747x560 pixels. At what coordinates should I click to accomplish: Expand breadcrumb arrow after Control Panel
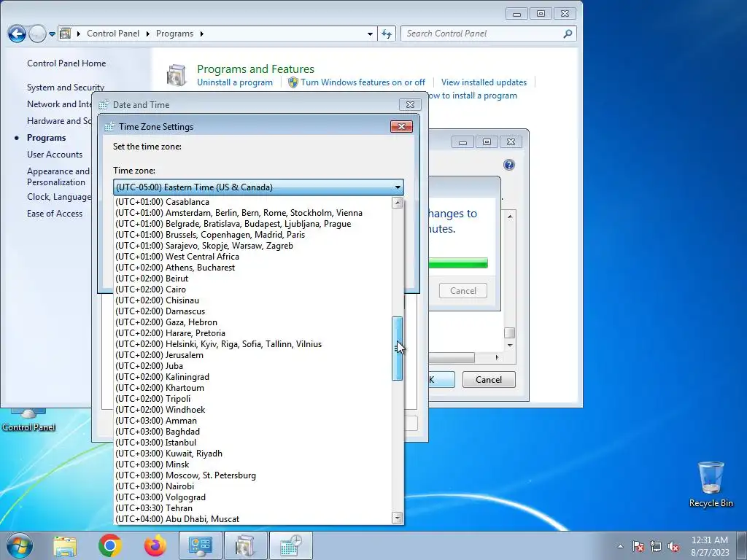(x=147, y=34)
